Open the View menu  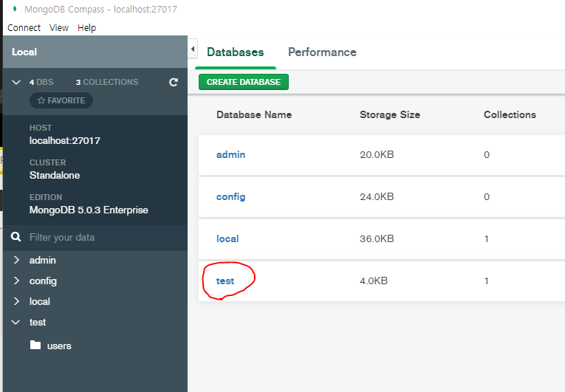click(x=59, y=28)
